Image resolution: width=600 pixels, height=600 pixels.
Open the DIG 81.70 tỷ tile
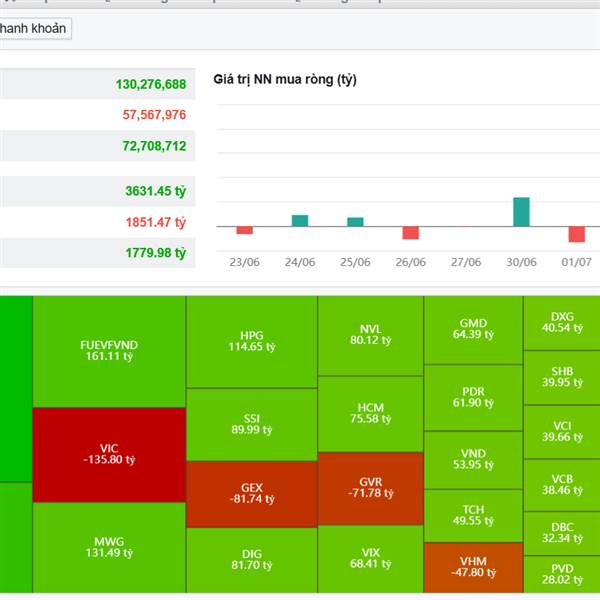[252, 560]
